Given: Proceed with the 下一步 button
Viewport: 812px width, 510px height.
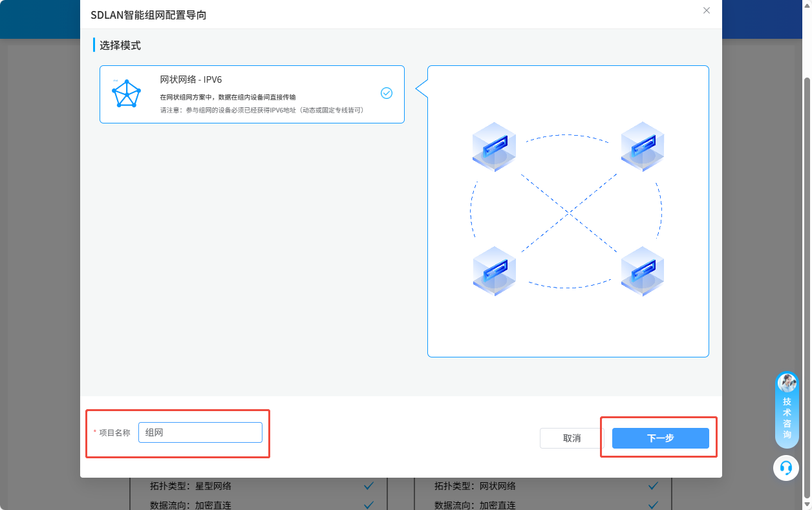Looking at the screenshot, I should pyautogui.click(x=660, y=438).
